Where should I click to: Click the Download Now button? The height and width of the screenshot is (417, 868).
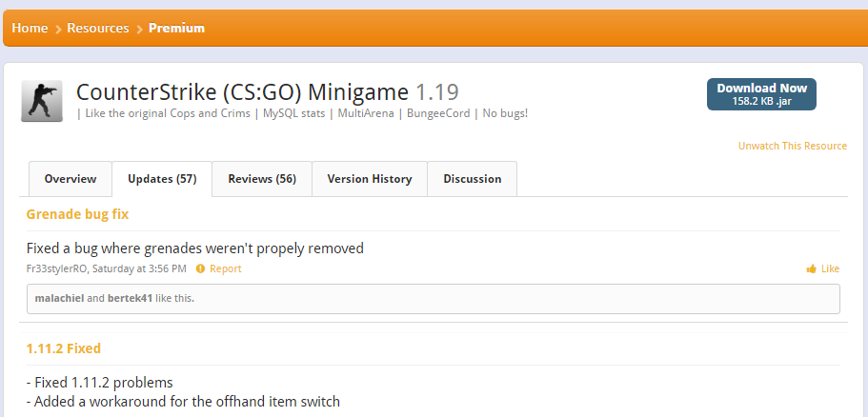click(761, 94)
